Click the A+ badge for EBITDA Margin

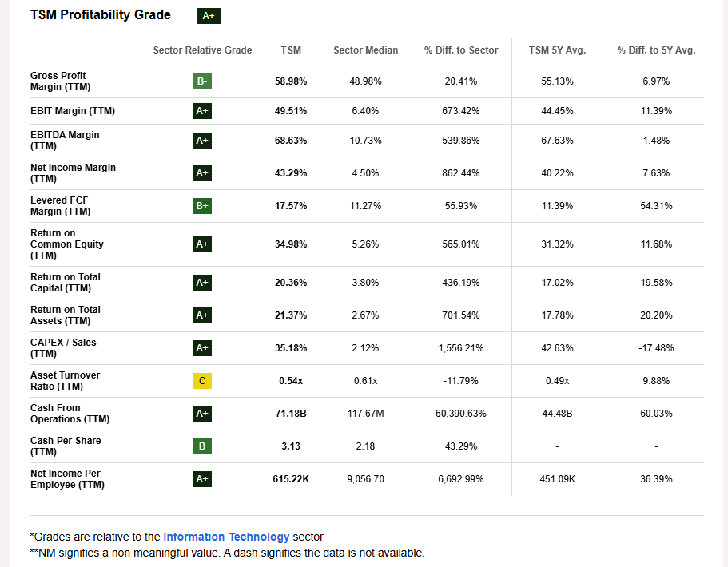coord(202,141)
